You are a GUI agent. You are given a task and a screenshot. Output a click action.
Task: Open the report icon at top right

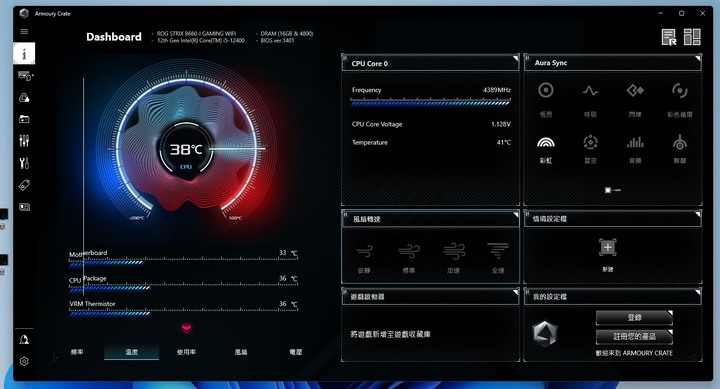[x=669, y=37]
